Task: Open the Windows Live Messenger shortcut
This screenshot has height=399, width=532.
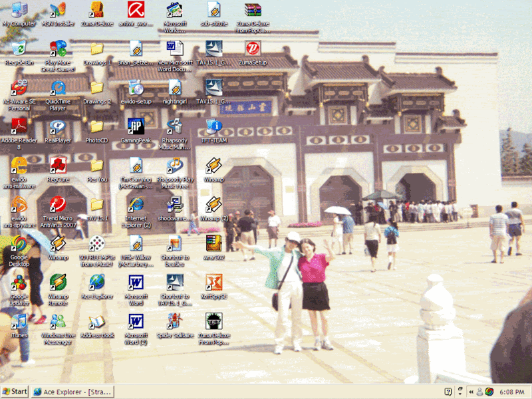Action: click(58, 321)
